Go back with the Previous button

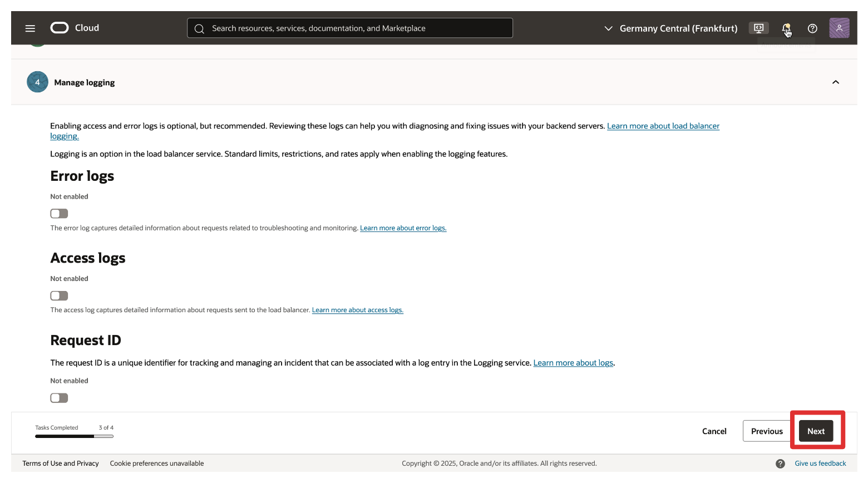766,431
